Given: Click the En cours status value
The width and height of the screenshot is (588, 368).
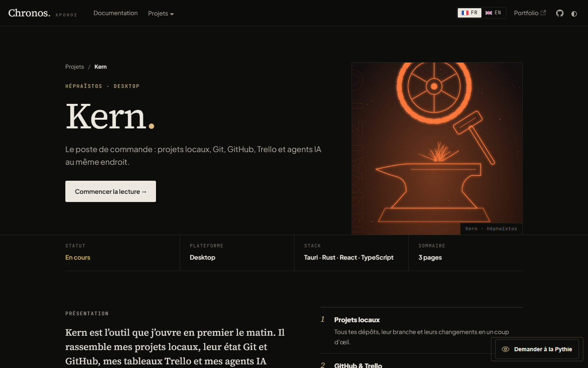Looking at the screenshot, I should click(x=78, y=258).
